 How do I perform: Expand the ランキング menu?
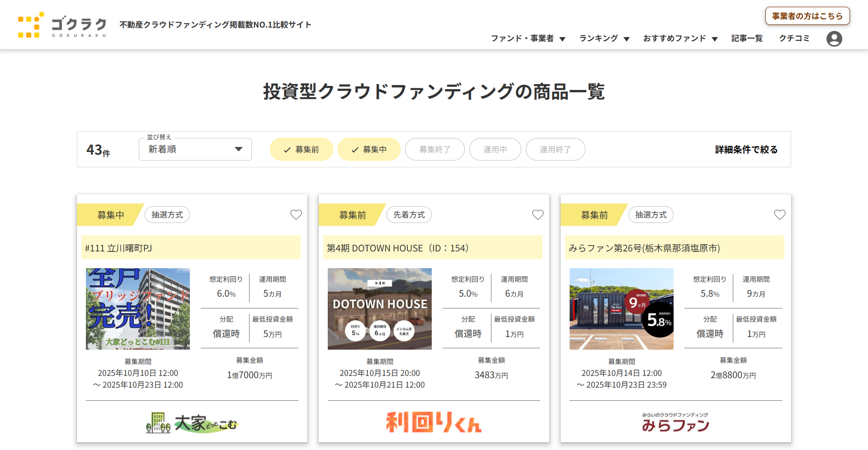pos(604,38)
